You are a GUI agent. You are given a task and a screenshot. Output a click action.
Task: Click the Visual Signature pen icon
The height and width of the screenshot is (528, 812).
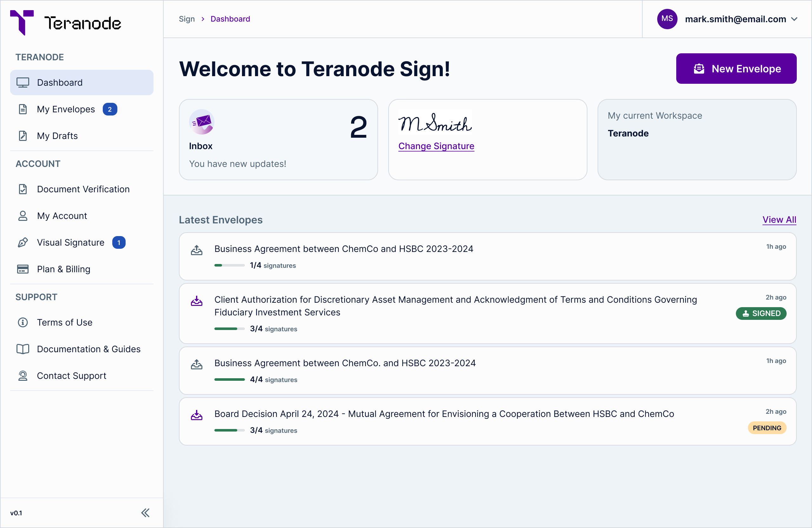point(23,242)
